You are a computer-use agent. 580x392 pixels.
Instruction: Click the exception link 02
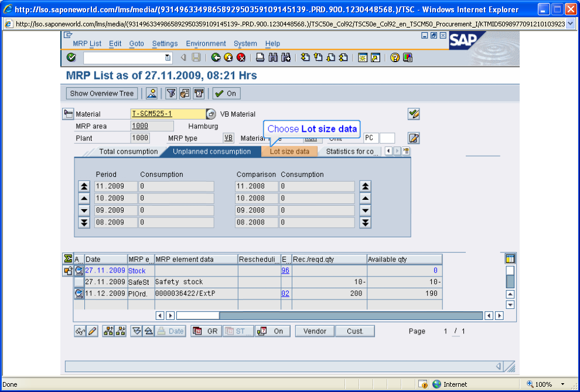tap(285, 294)
